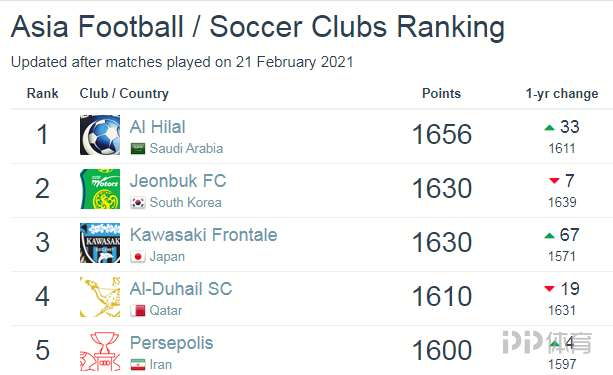Click the Al Hilal club logo
This screenshot has width=613, height=375.
point(100,135)
